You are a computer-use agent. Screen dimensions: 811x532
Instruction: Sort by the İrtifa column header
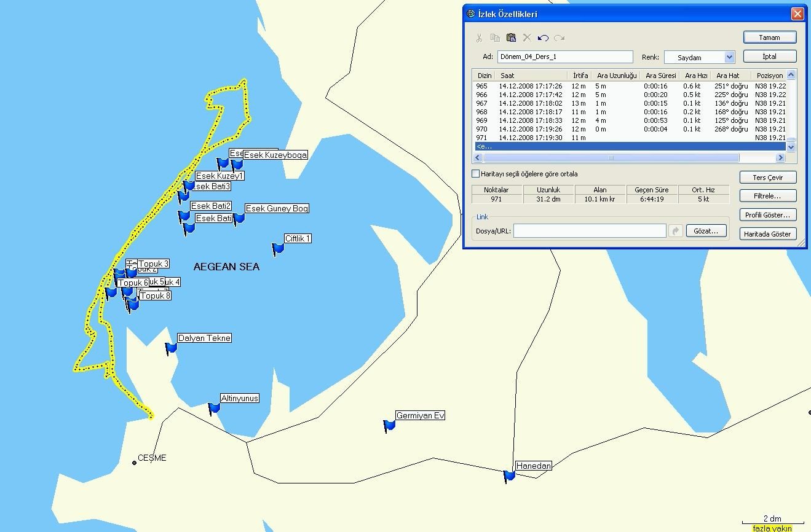[x=580, y=76]
